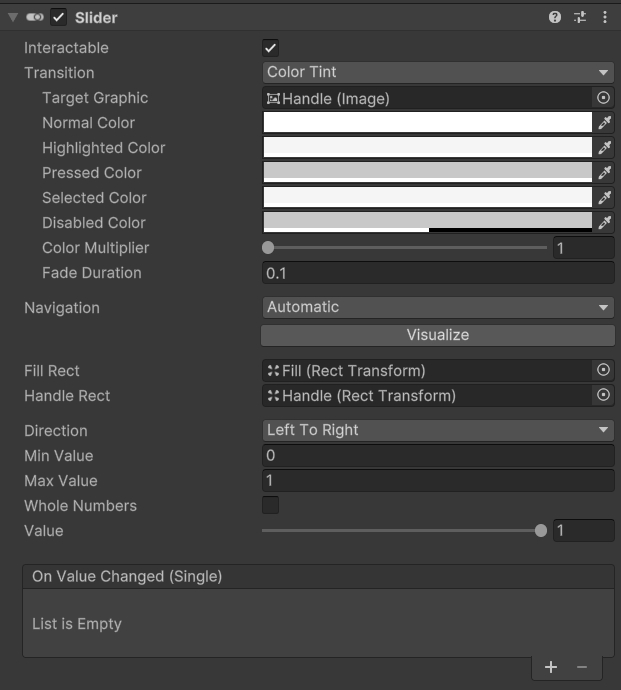Use the Normal Color eyedropper
This screenshot has width=621, height=690.
pyautogui.click(x=604, y=123)
